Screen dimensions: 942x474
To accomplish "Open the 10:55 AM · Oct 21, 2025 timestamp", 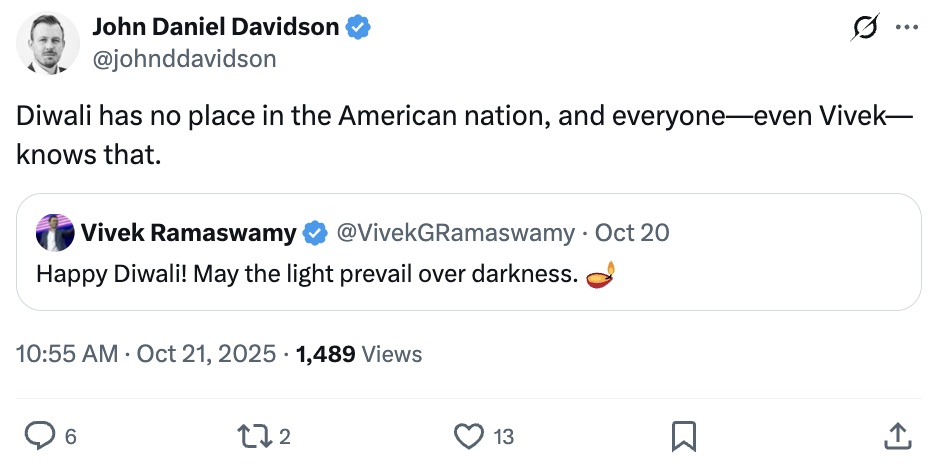I will pyautogui.click(x=146, y=354).
